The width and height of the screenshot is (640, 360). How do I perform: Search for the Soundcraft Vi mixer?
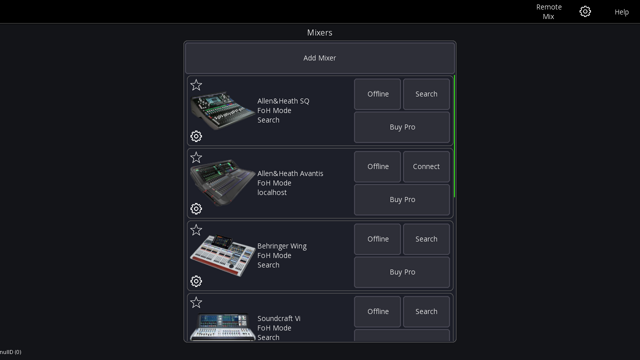427,312
